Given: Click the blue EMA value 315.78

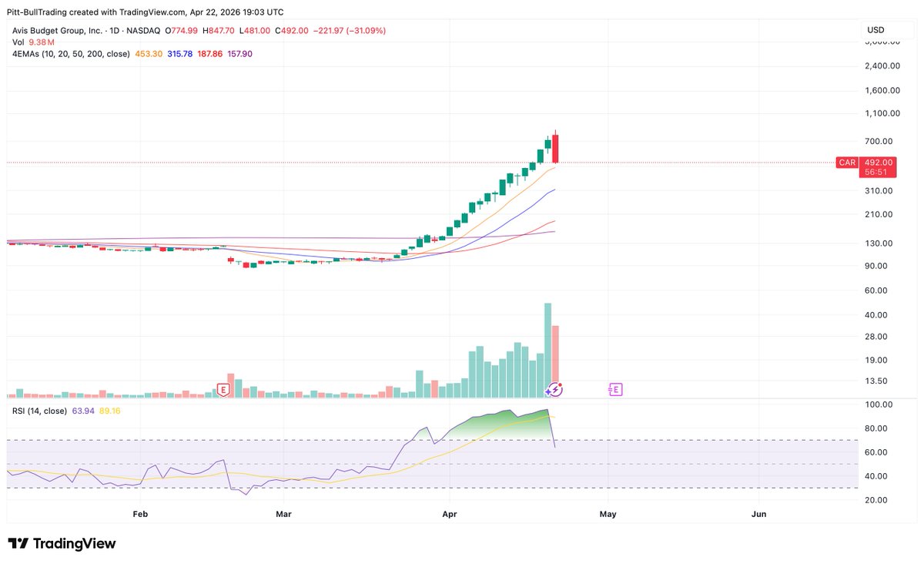Looking at the screenshot, I should 180,53.
